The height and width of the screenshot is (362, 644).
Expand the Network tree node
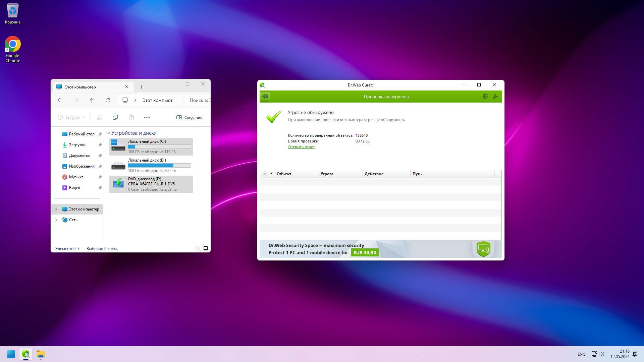pyautogui.click(x=56, y=220)
